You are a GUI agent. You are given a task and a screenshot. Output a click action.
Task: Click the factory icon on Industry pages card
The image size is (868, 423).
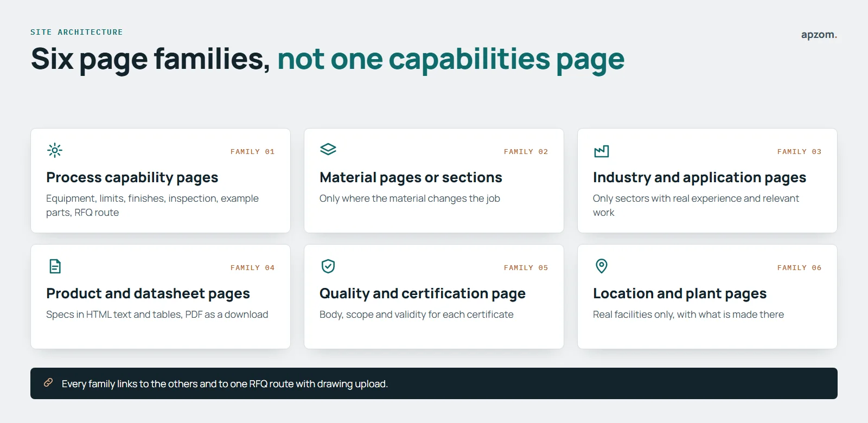[x=602, y=151]
